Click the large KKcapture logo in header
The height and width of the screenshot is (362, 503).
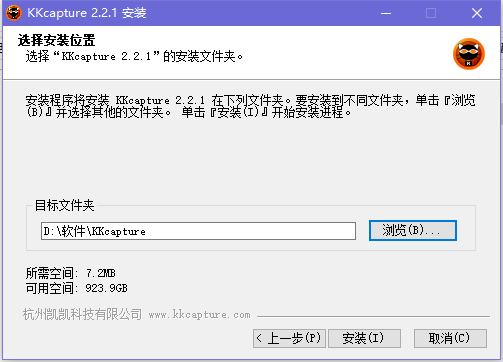coord(469,54)
